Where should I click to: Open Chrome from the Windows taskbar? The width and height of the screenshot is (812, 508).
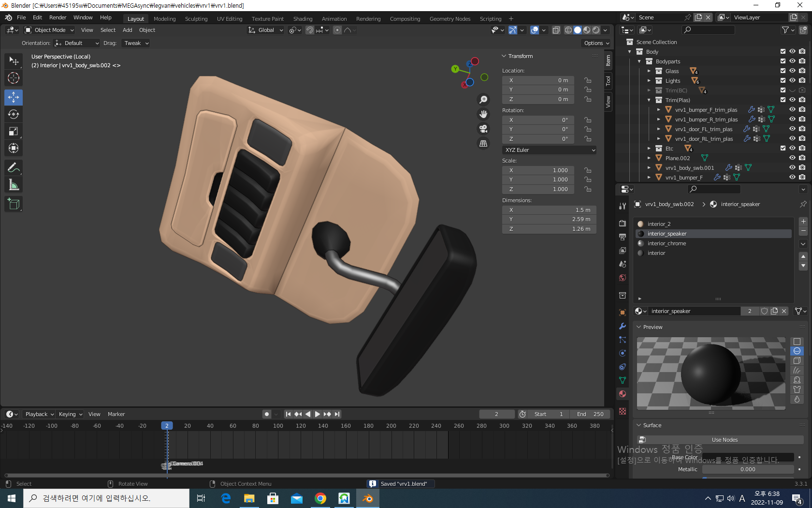pos(320,498)
